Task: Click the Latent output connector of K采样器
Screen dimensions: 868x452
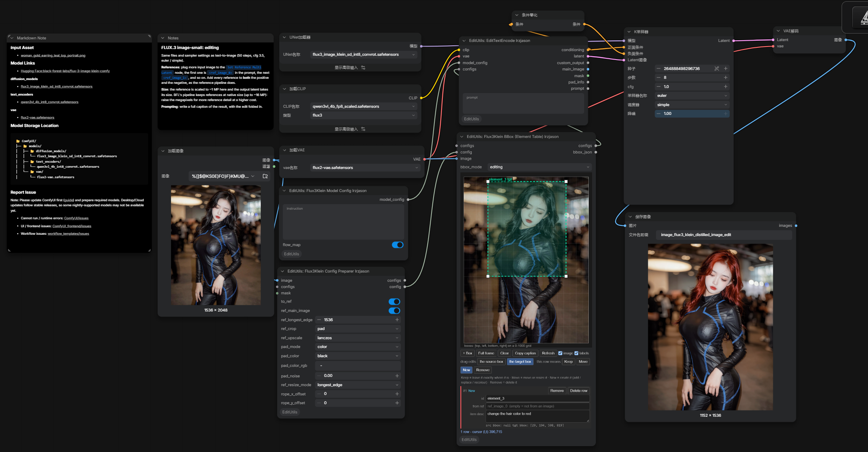Action: pyautogui.click(x=733, y=41)
